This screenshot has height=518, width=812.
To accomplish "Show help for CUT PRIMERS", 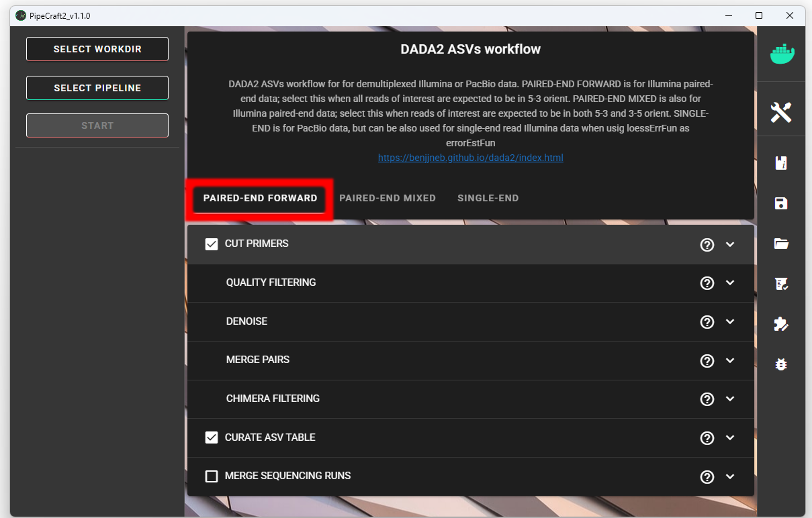I will (x=707, y=245).
